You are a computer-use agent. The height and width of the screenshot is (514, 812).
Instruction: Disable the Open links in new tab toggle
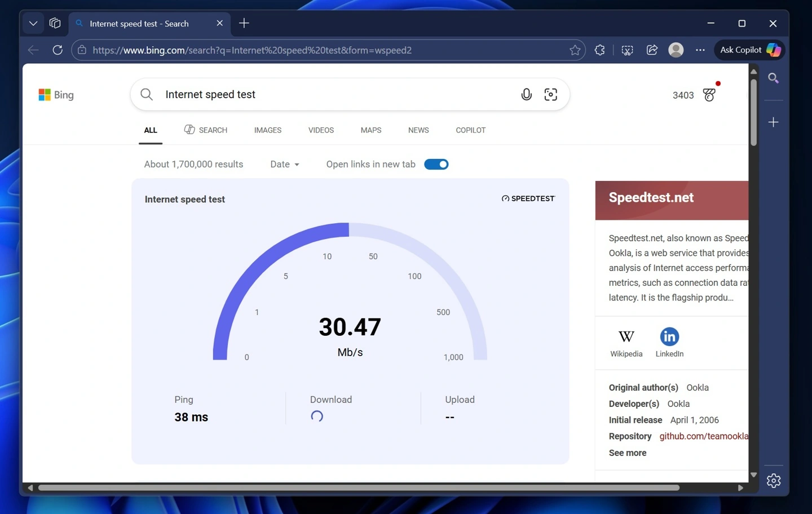(436, 164)
